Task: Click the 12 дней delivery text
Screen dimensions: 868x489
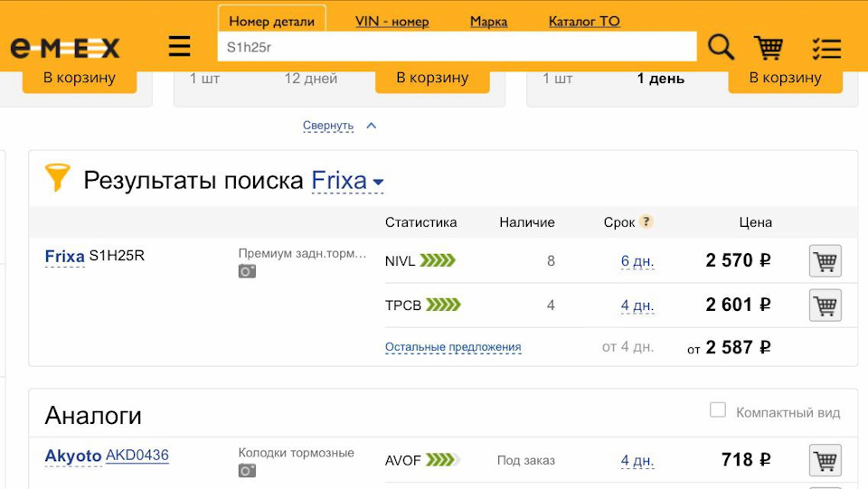Action: (310, 79)
